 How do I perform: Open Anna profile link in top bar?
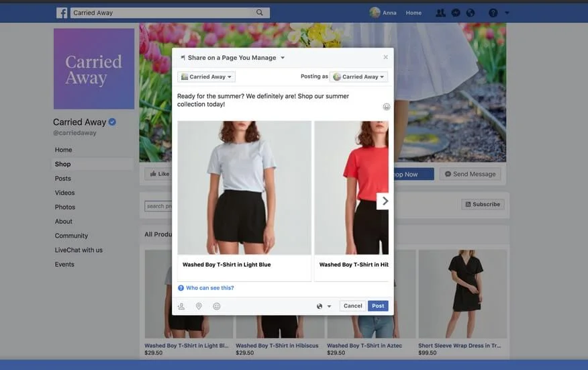point(389,13)
